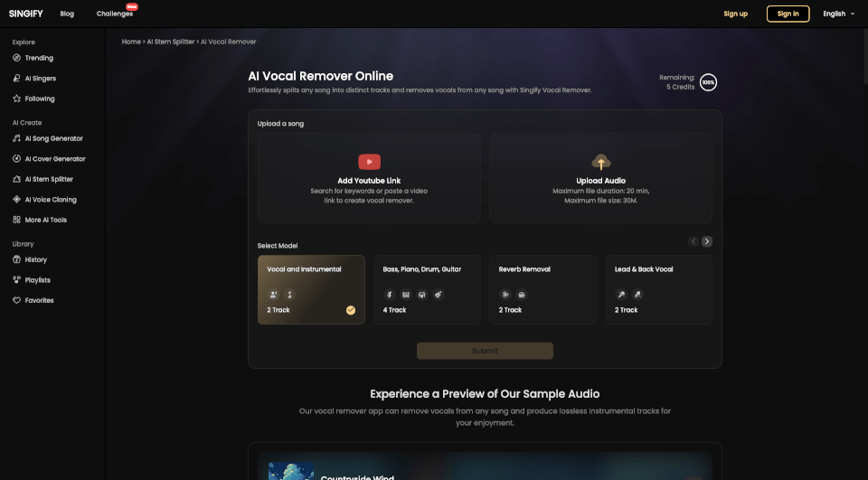Click the "5 Credits" remaining text

(x=680, y=87)
